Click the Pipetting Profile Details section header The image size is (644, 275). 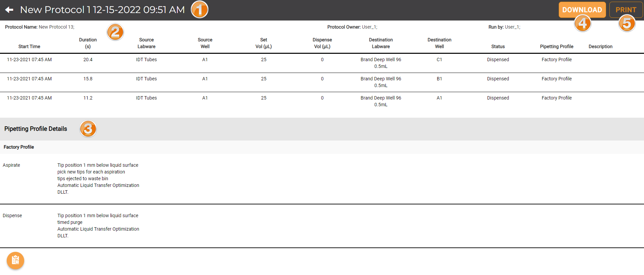pos(36,129)
